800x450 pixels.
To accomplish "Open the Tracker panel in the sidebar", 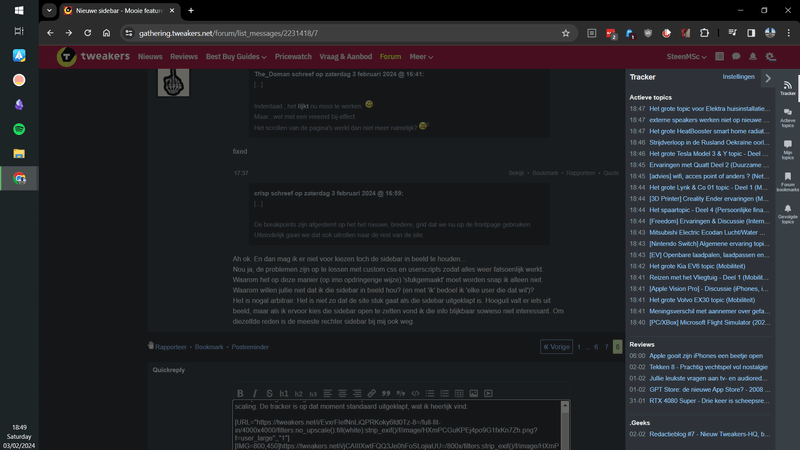I will (x=787, y=88).
